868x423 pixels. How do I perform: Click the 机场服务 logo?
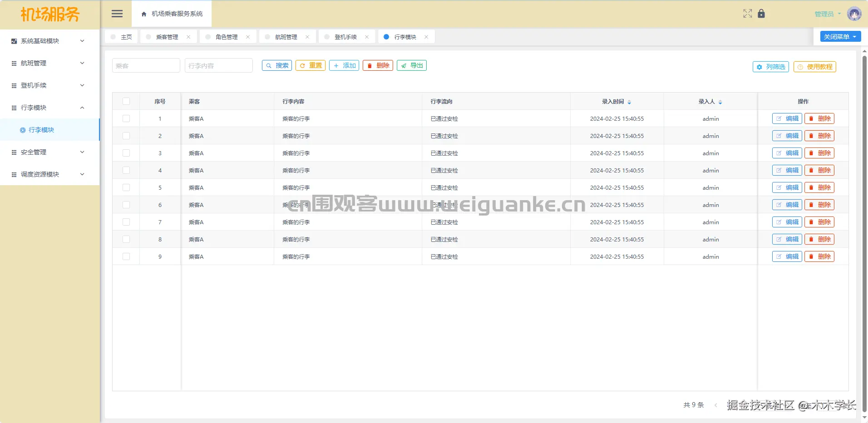click(50, 15)
